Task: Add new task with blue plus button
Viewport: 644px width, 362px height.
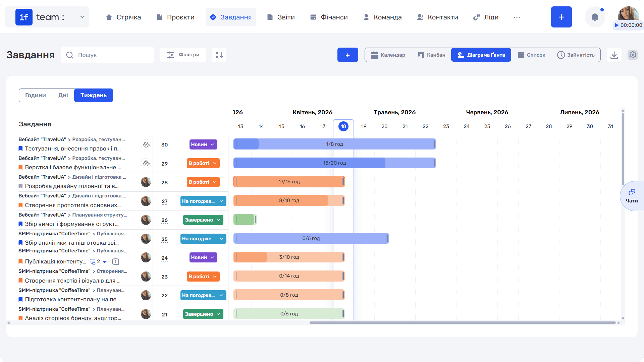Action: pos(347,55)
